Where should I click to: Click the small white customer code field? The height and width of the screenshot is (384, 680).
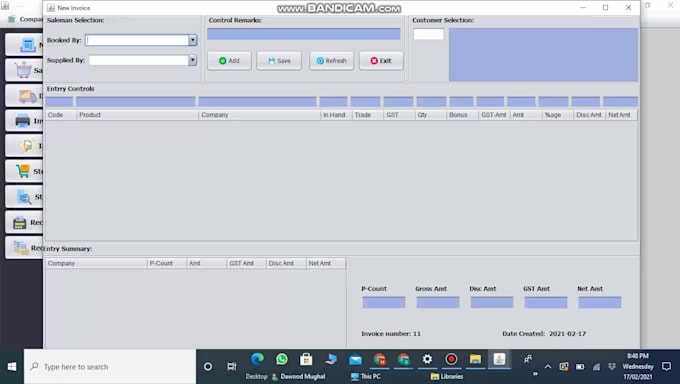coord(428,34)
